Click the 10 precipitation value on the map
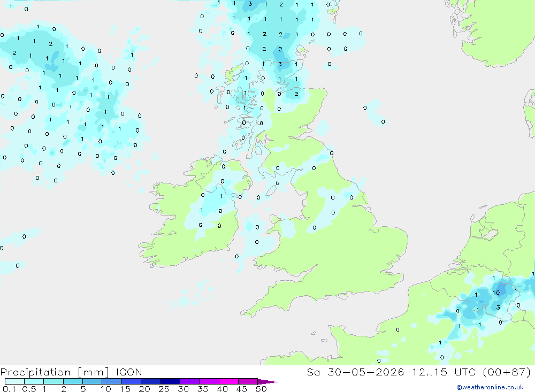This screenshot has height=392, width=535. tap(496, 293)
